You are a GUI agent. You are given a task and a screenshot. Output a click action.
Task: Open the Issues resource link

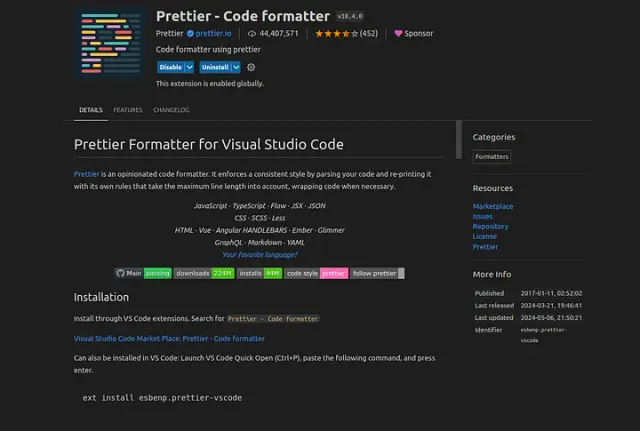(x=482, y=216)
